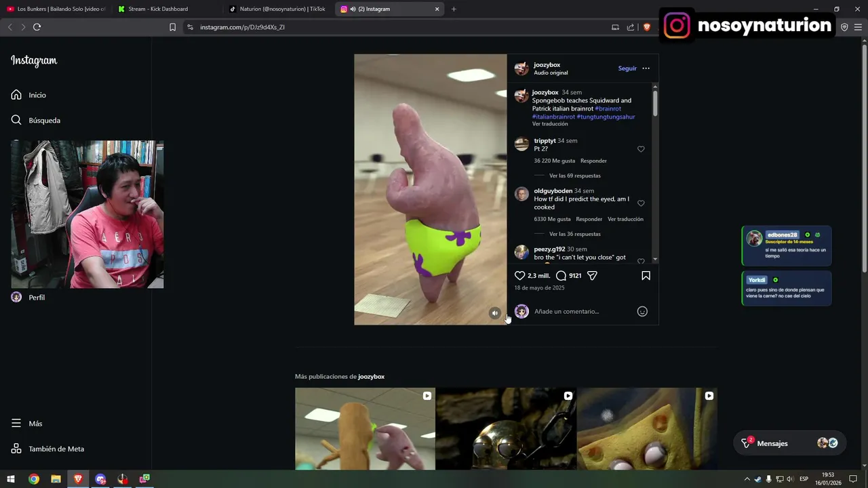Expand Ver las 36 respuestas
This screenshot has width=868, height=488.
[574, 234]
